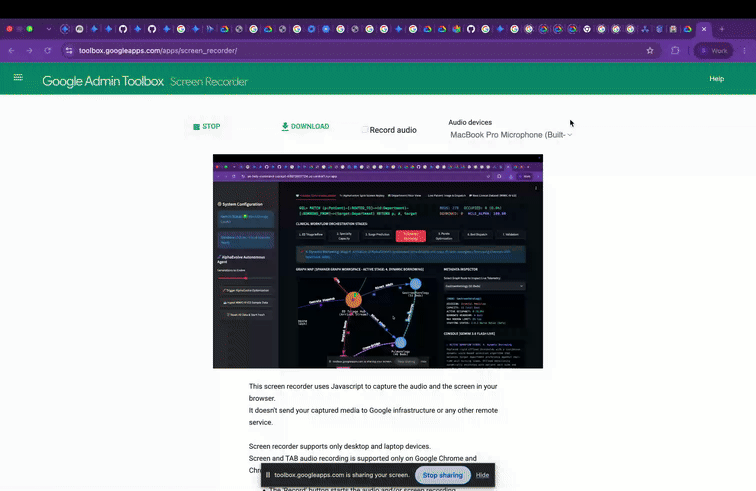This screenshot has width=756, height=491.
Task: Click the pause icon in sharing bar
Action: (x=268, y=475)
